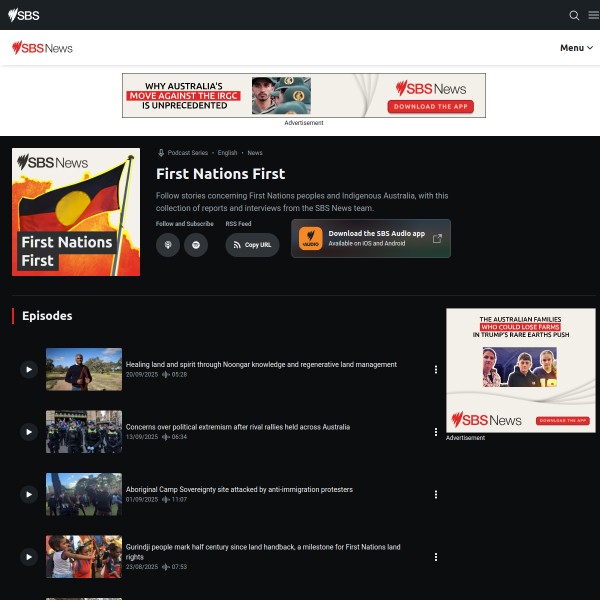Play the political extremism rallies episode

click(28, 432)
